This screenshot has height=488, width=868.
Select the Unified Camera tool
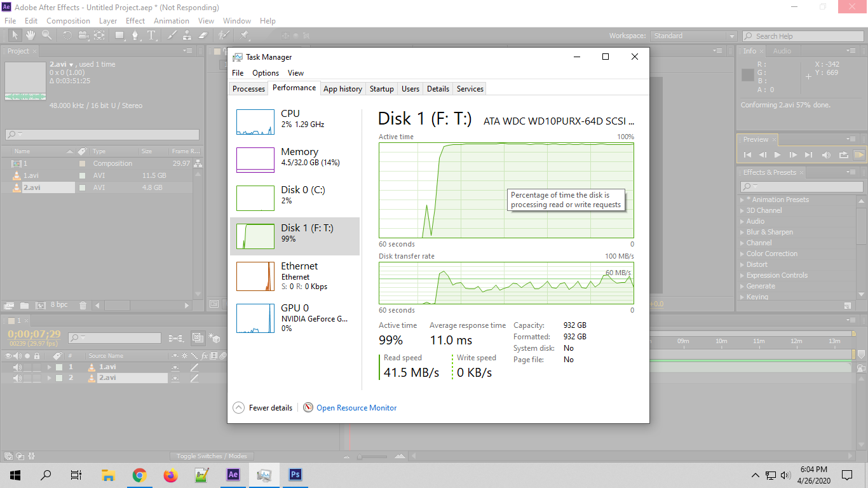[x=83, y=36]
